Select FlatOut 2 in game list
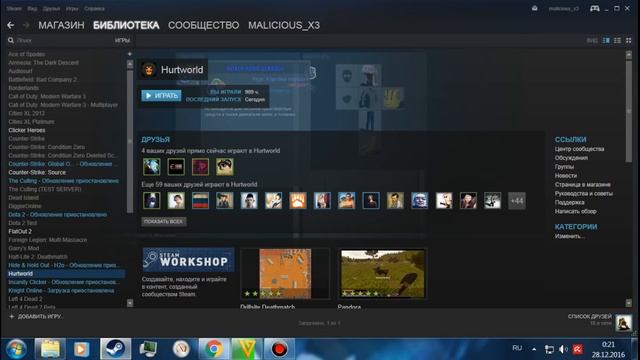The width and height of the screenshot is (640, 360). pos(20,231)
